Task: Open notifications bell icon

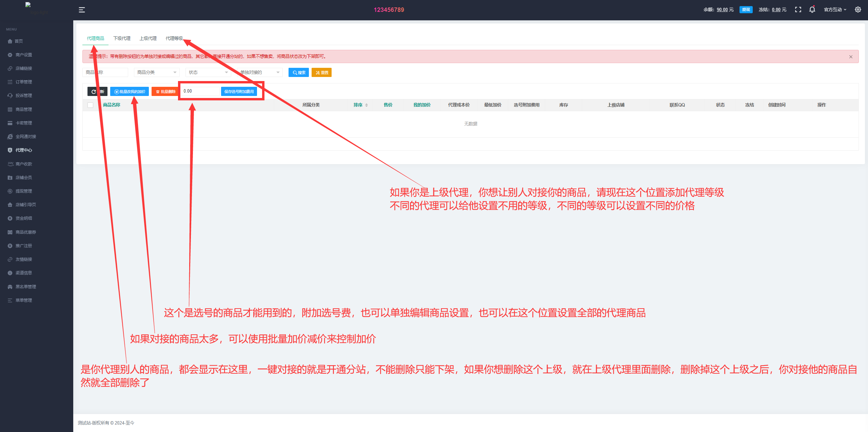Action: click(x=812, y=9)
